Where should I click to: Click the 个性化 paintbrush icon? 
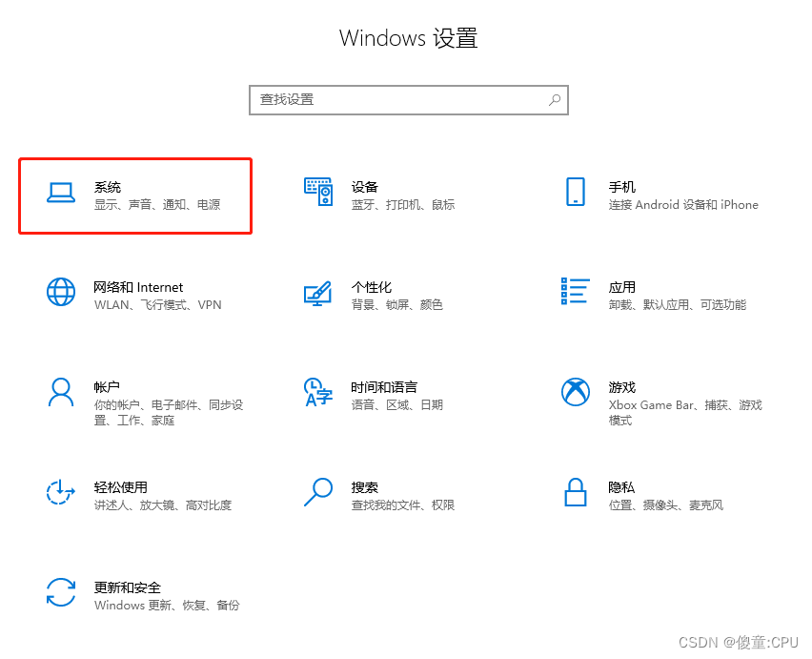tap(318, 293)
